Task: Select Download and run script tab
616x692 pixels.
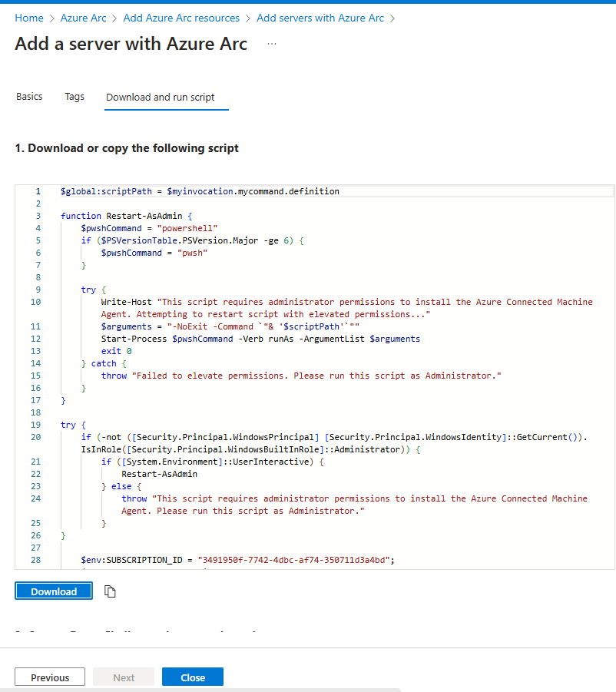Action: click(x=161, y=97)
